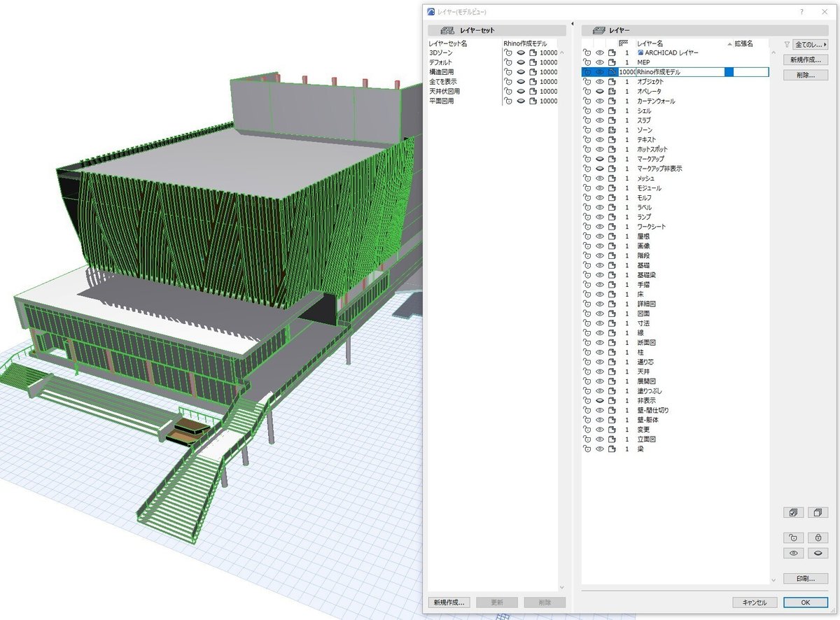Viewport: 840px width, 620px height.
Task: Click the lock icon of ARCHICAD レイヤー
Action: pos(587,52)
